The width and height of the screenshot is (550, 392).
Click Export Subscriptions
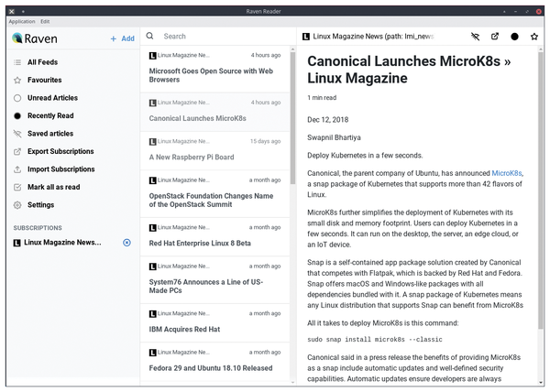click(x=60, y=152)
